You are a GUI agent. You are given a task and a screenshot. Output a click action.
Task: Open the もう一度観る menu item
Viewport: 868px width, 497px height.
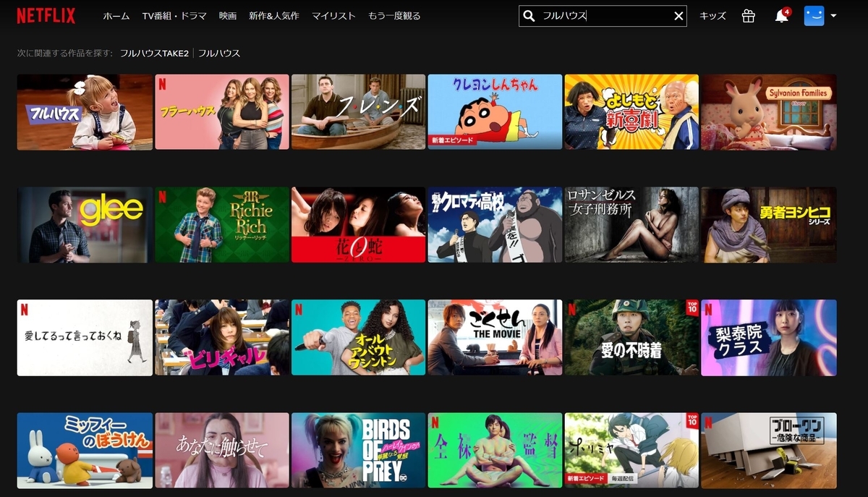(x=394, y=16)
